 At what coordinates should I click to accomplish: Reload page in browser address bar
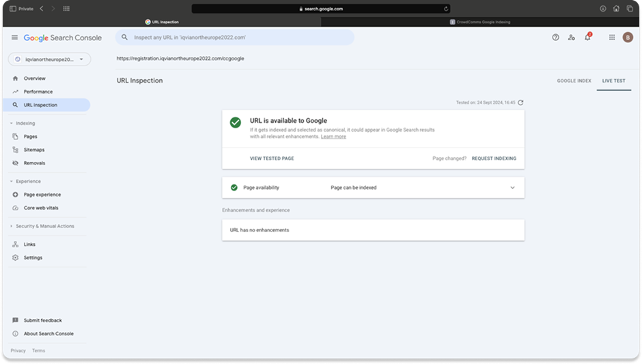click(x=446, y=9)
